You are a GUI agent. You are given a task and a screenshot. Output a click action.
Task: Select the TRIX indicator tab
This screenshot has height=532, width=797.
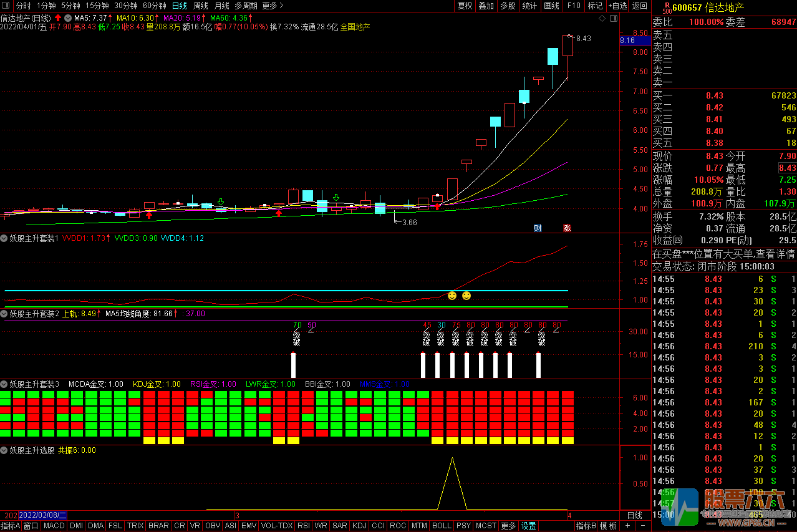135,526
